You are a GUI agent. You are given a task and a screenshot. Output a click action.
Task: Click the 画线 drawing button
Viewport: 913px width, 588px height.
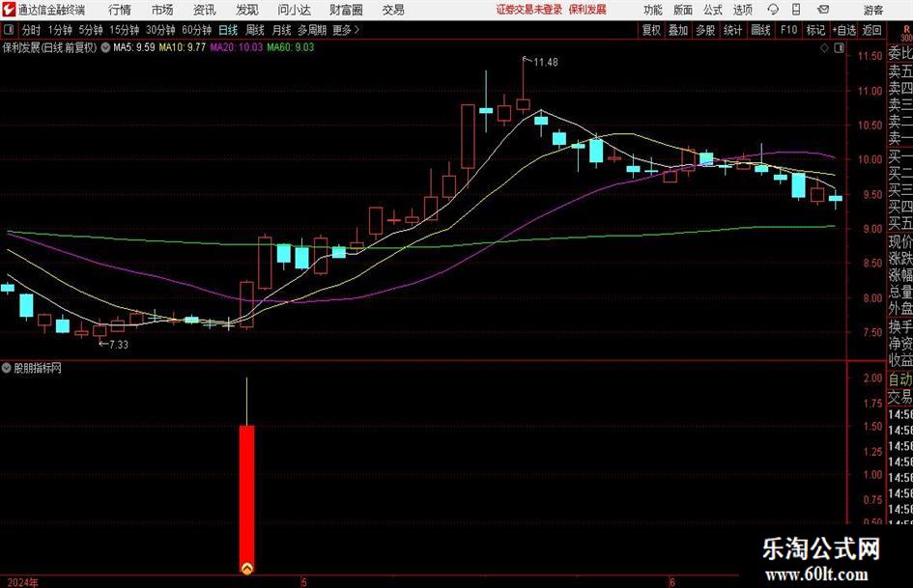click(760, 30)
